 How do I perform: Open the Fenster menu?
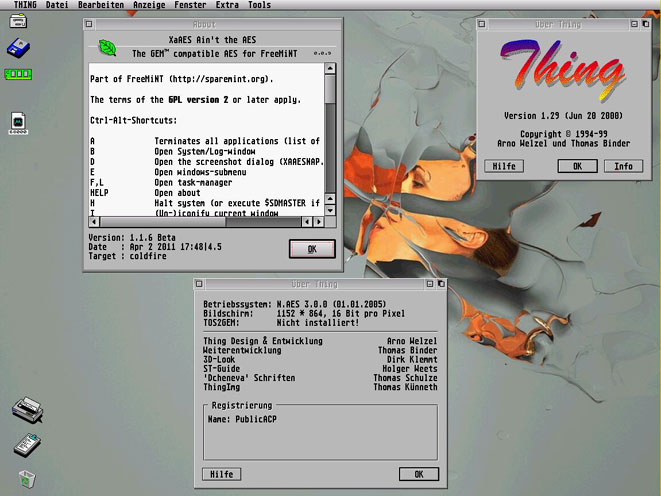pyautogui.click(x=190, y=5)
